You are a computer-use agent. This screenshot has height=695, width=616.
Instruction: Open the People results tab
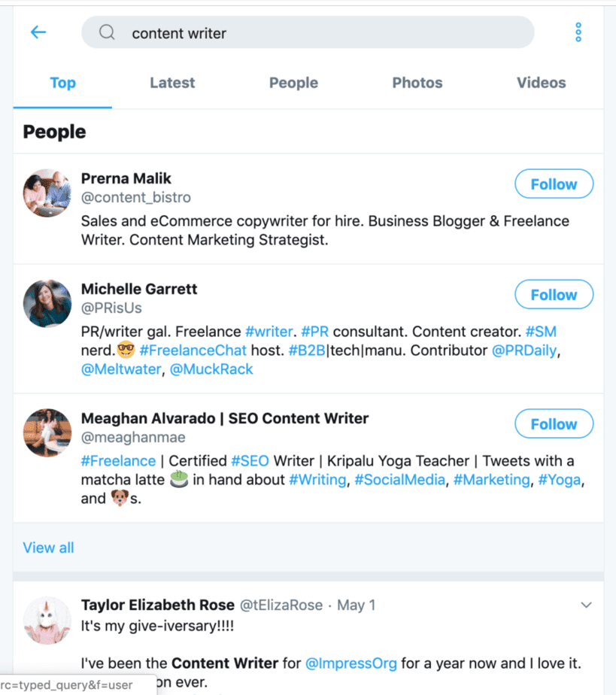point(293,83)
